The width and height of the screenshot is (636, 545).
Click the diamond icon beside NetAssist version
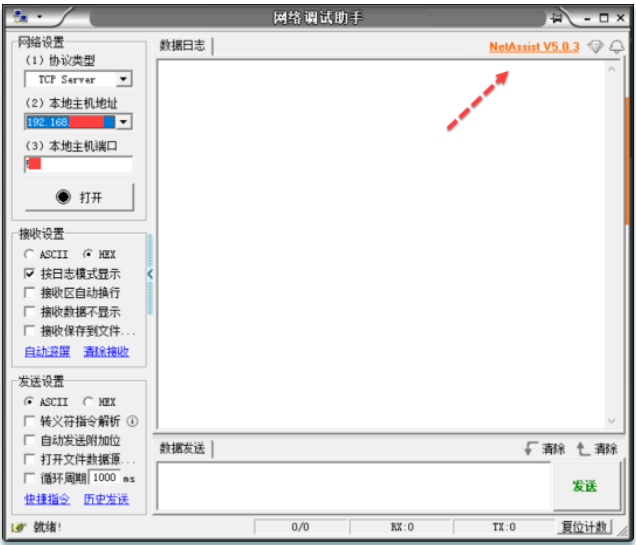tap(596, 47)
